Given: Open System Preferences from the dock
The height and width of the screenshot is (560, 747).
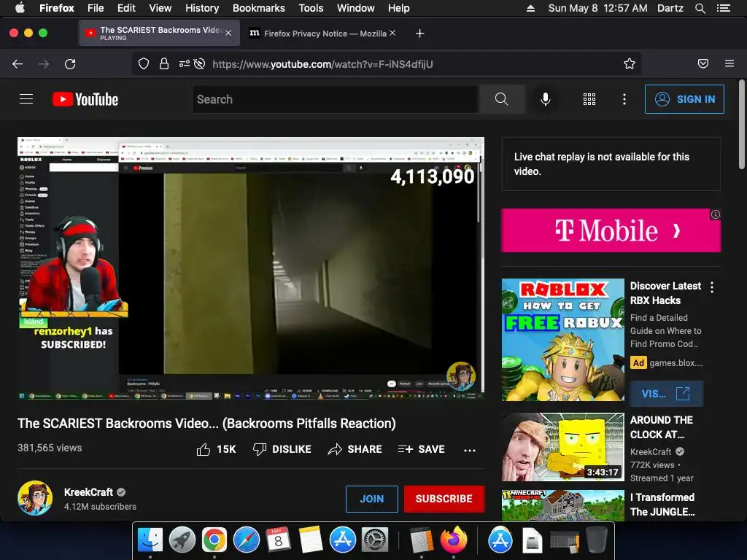Looking at the screenshot, I should [375, 540].
